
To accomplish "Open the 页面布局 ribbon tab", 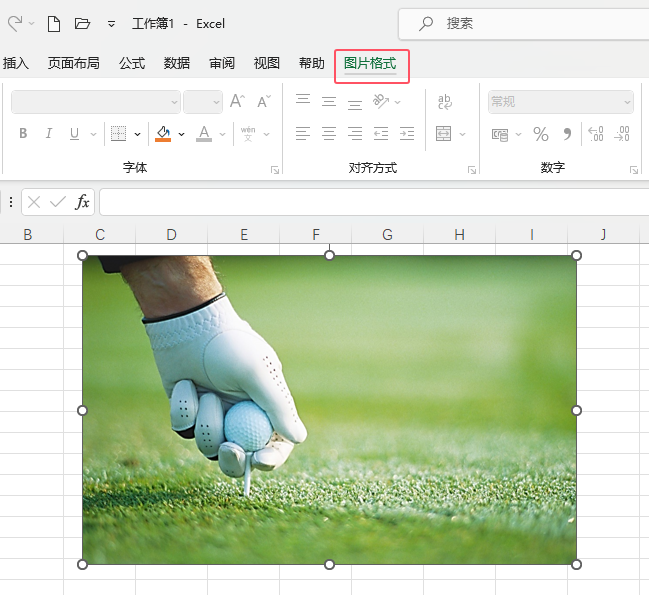I will 74,63.
